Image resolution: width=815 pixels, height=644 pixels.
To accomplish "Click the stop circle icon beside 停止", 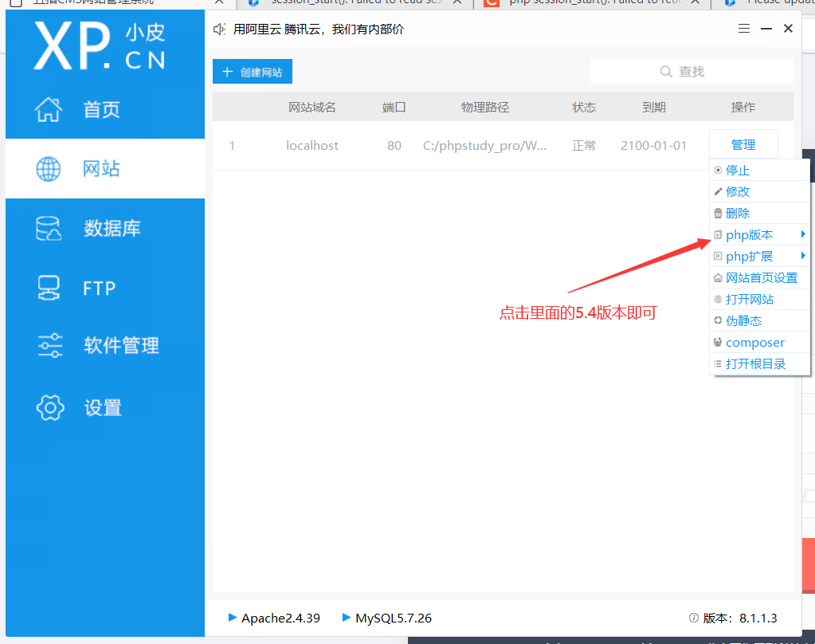I will point(718,170).
